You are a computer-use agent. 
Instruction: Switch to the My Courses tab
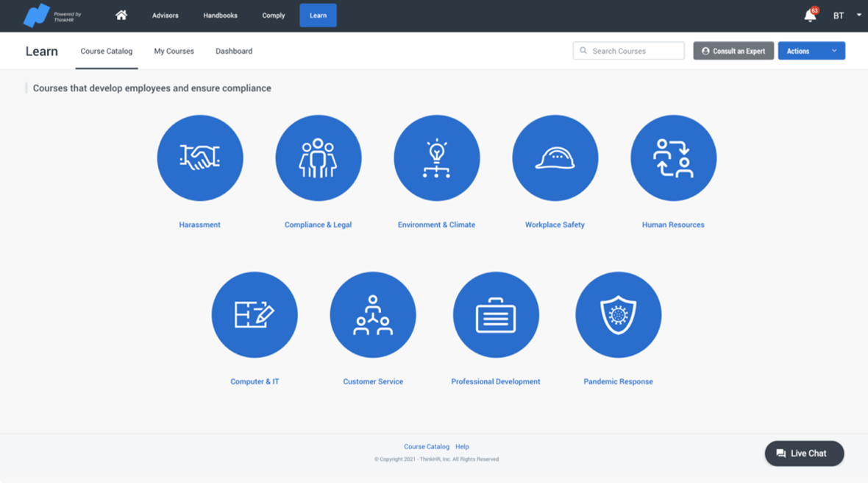click(x=174, y=52)
